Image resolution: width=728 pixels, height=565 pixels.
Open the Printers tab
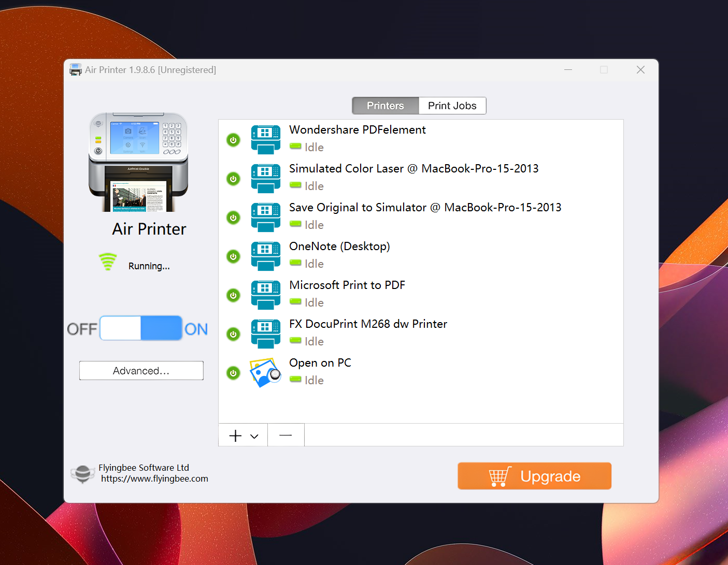pyautogui.click(x=386, y=106)
